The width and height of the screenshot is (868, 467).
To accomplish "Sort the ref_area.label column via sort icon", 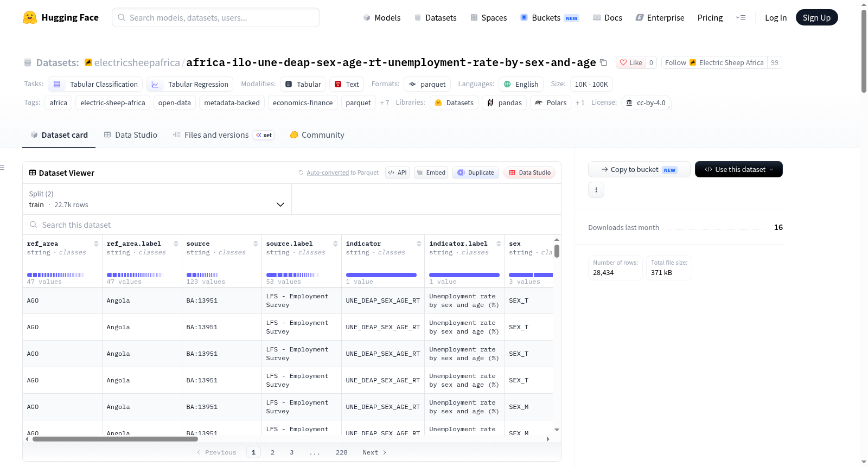I will tap(176, 244).
